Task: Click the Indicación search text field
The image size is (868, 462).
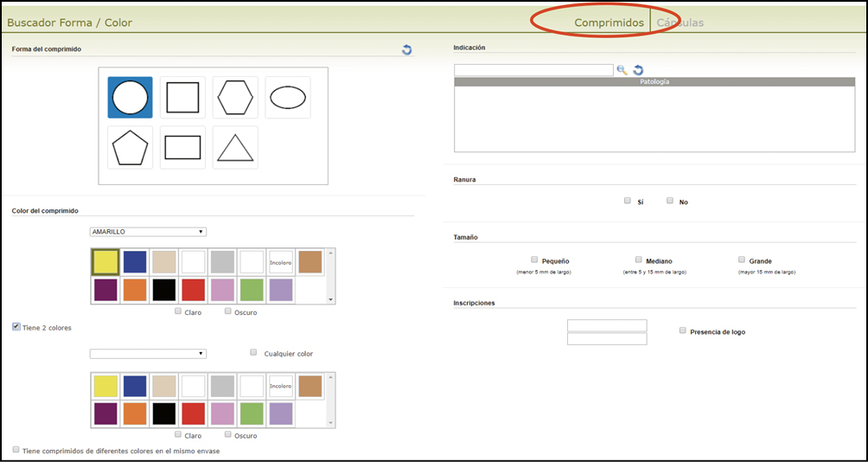Action: [x=533, y=70]
